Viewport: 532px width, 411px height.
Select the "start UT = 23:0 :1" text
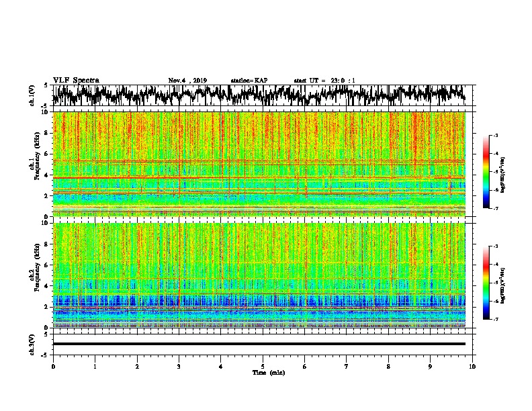point(324,81)
